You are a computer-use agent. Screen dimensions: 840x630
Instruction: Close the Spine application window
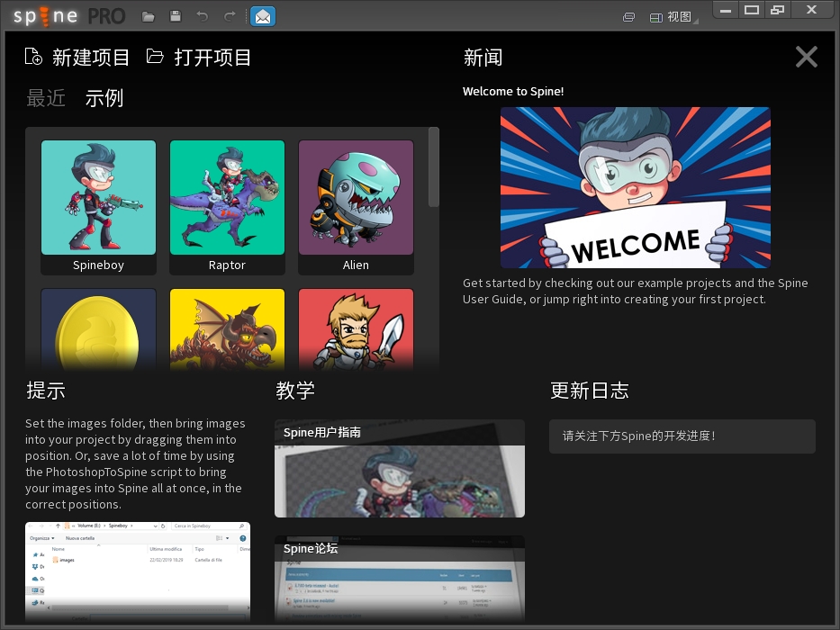(811, 10)
